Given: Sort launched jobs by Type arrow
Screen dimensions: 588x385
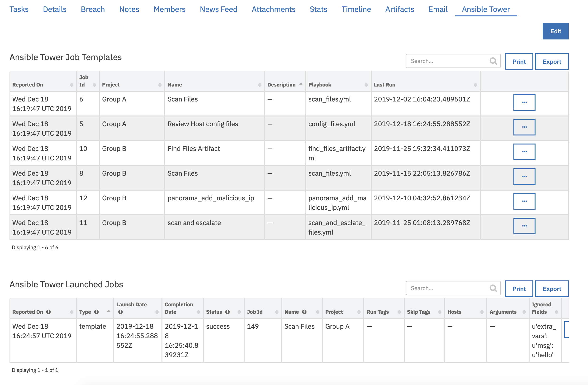Looking at the screenshot, I should pos(109,311).
